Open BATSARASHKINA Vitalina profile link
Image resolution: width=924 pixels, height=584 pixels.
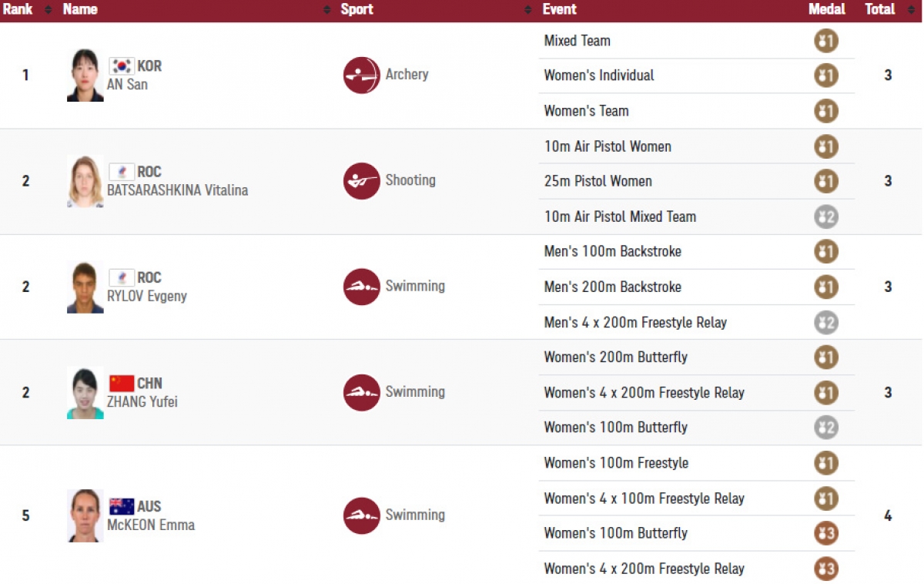pyautogui.click(x=178, y=190)
